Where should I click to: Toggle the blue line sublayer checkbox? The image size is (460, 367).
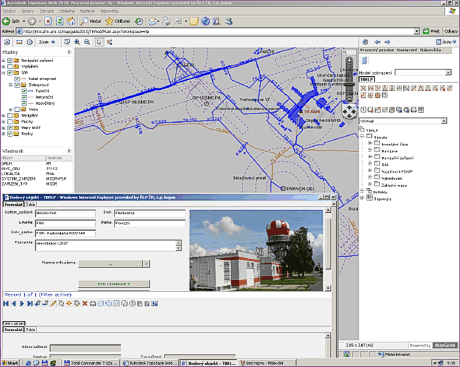pyautogui.click(x=24, y=91)
